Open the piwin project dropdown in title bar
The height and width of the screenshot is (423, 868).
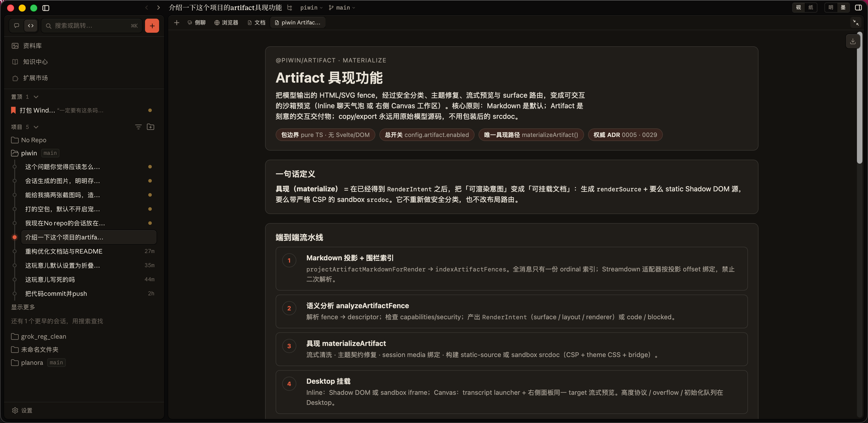coord(311,7)
